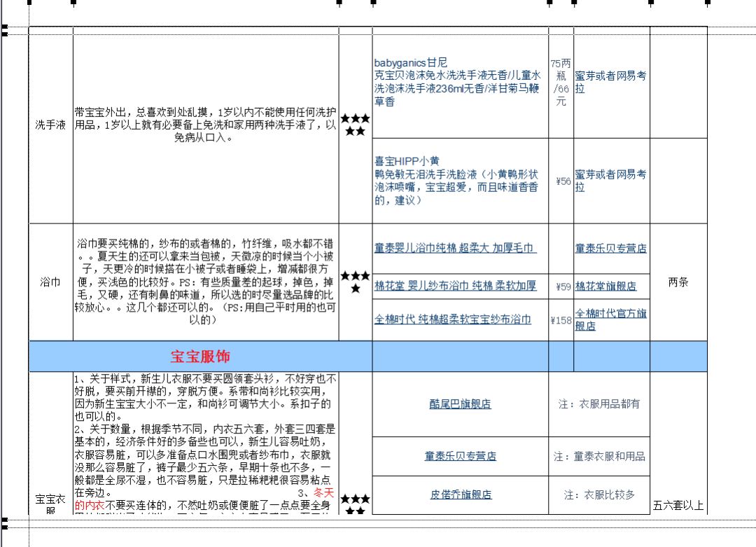Click the ¥158 price cell
756x547 pixels.
(560, 319)
